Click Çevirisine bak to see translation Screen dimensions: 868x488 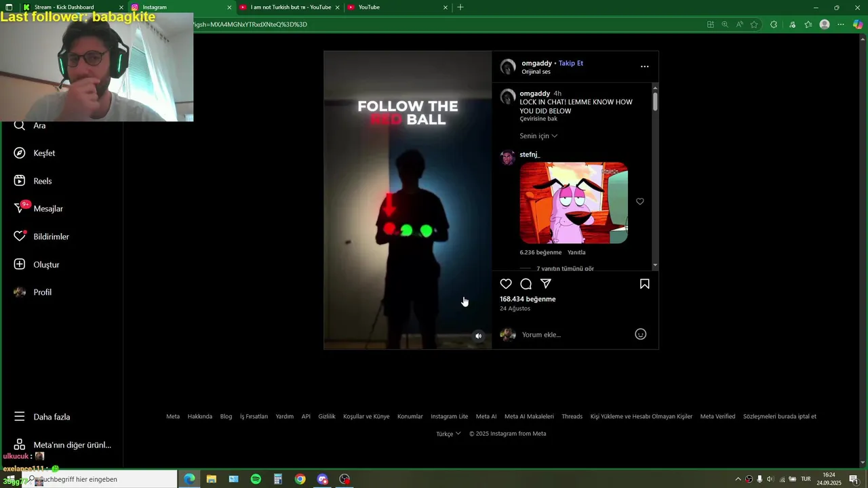point(538,119)
